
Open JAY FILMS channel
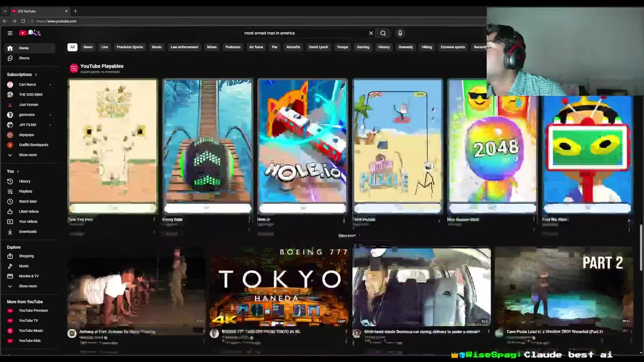coord(29,125)
